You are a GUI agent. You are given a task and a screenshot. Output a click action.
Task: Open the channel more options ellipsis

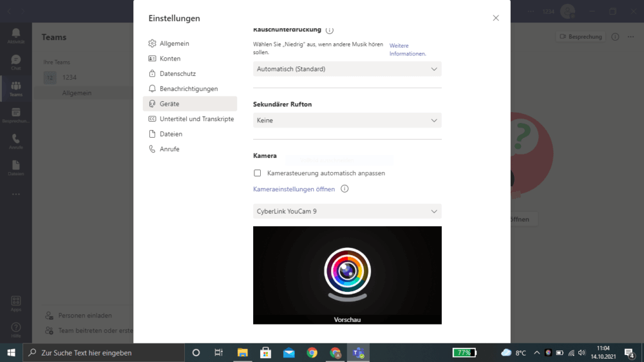coord(631,37)
